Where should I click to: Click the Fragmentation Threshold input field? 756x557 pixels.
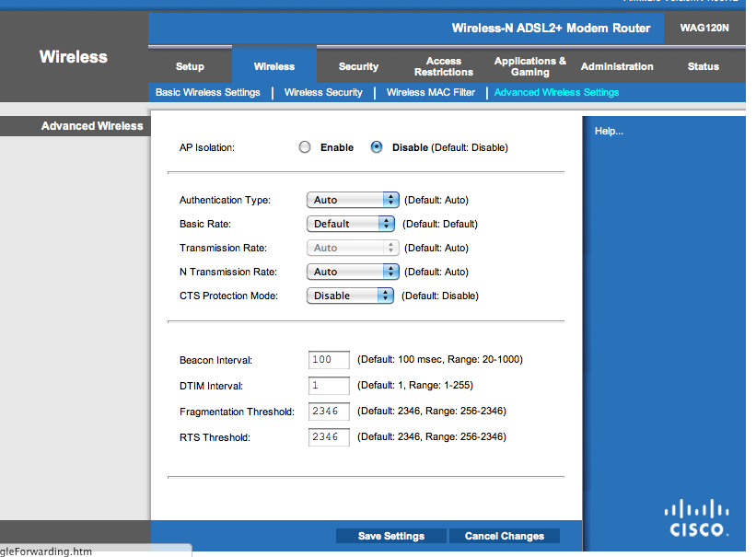point(329,412)
